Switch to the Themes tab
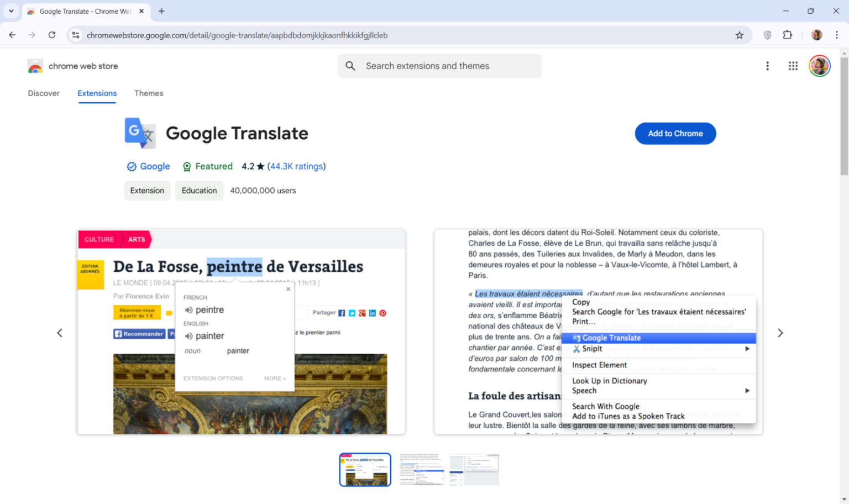Screen dimensions: 849x504 click(x=149, y=93)
